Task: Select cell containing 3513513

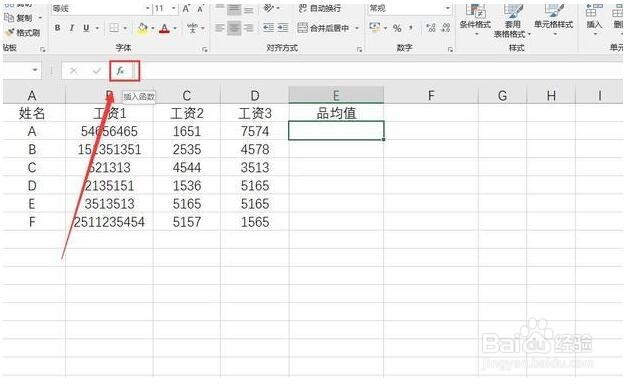Action: [109, 204]
